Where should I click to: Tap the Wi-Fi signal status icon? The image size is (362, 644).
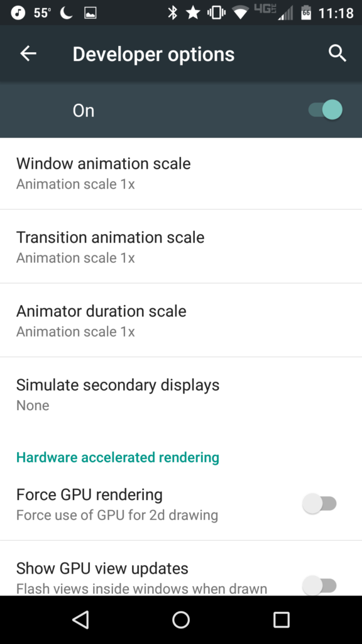[x=241, y=13]
